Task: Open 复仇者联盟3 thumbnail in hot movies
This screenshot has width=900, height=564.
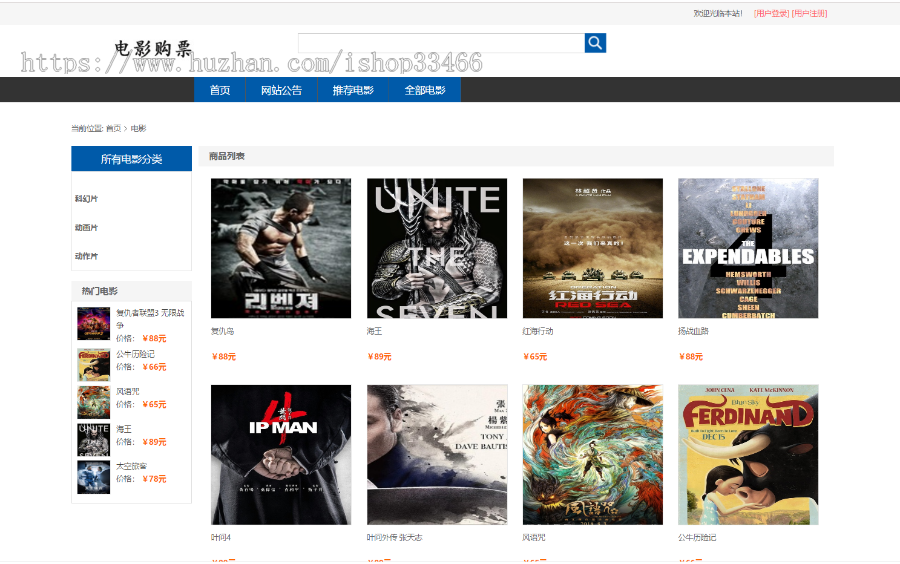Action: click(94, 324)
